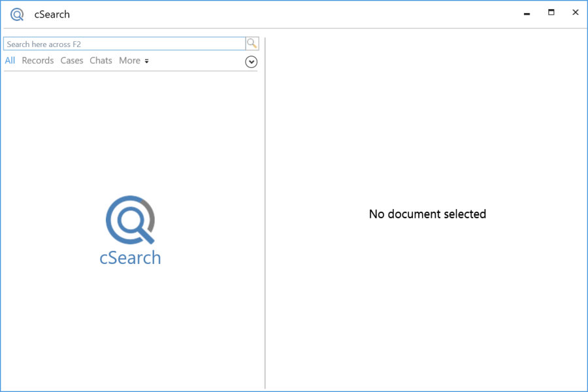588x392 pixels.
Task: Click the cSearch app icon in title bar
Action: (17, 14)
